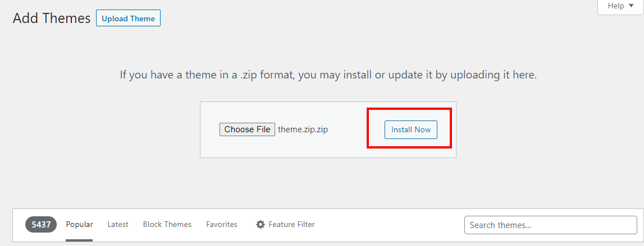Click the .zip upload instruction text
Screen dimensions: 644x246
pos(328,75)
